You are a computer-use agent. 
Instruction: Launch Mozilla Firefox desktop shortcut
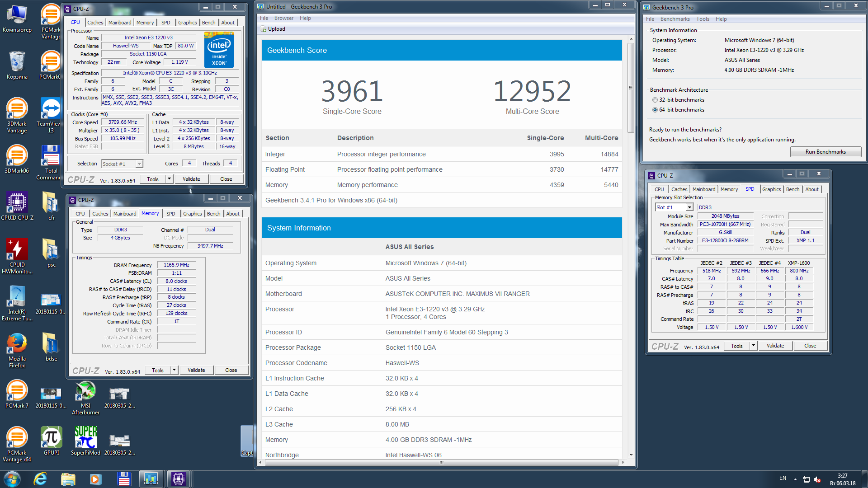pyautogui.click(x=17, y=351)
